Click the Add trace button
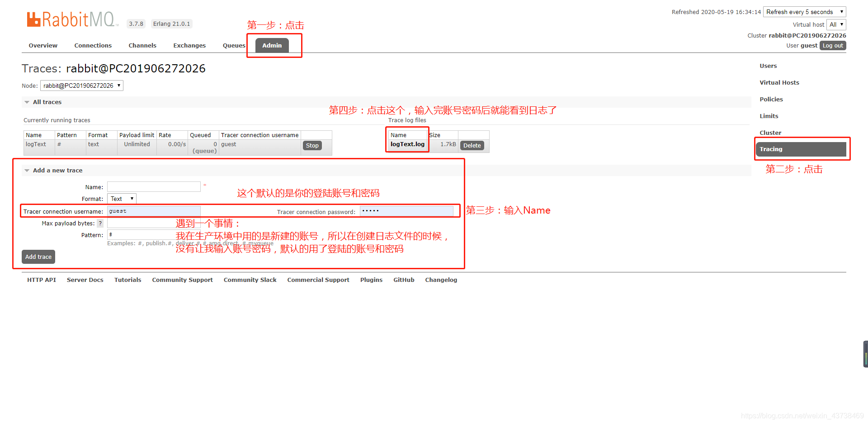 [38, 257]
